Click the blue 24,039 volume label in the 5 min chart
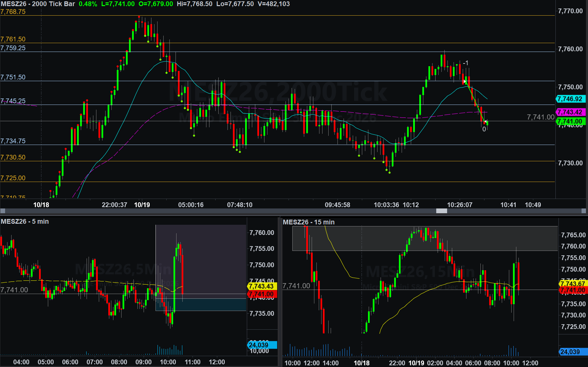The height and width of the screenshot is (367, 588). click(262, 345)
